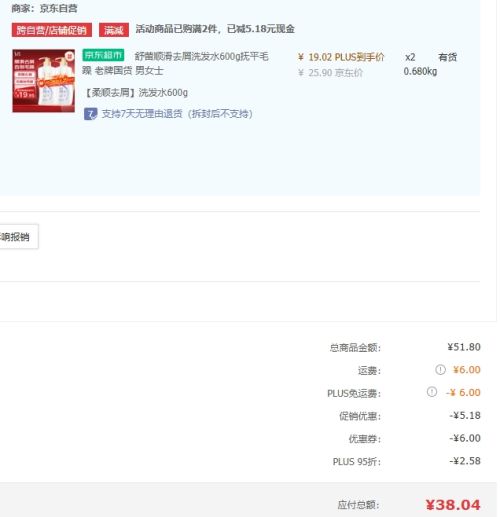Viewport: 500px width, 517px height.
Task: Click the 优惠券 discount row label
Action: click(364, 439)
